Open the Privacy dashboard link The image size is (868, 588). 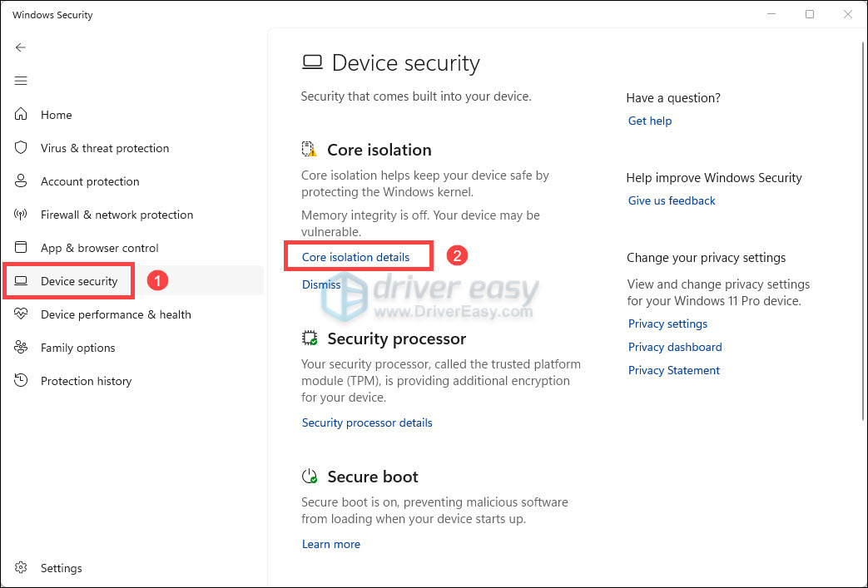(675, 347)
